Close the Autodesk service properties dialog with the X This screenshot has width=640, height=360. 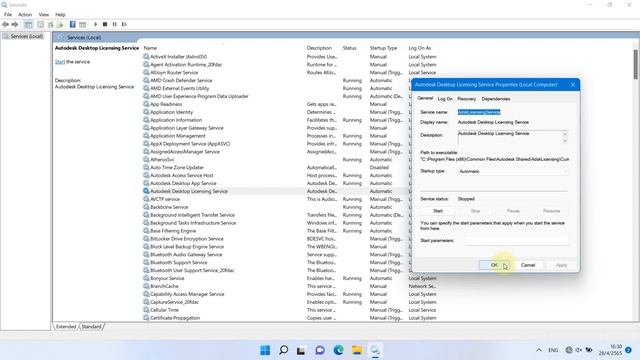click(573, 84)
